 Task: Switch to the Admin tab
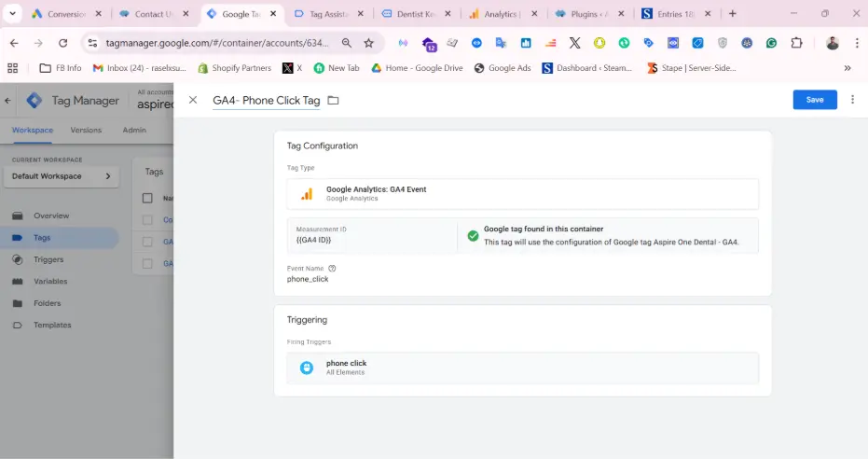click(134, 130)
